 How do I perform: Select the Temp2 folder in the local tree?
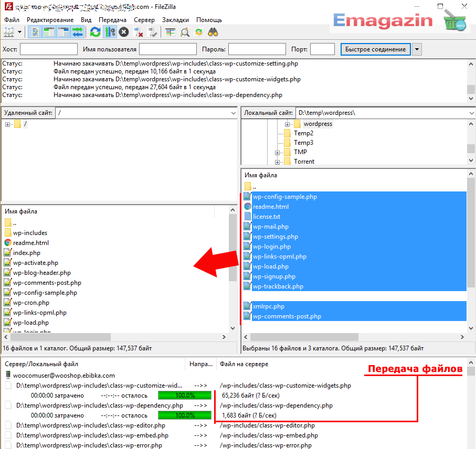[x=303, y=133]
